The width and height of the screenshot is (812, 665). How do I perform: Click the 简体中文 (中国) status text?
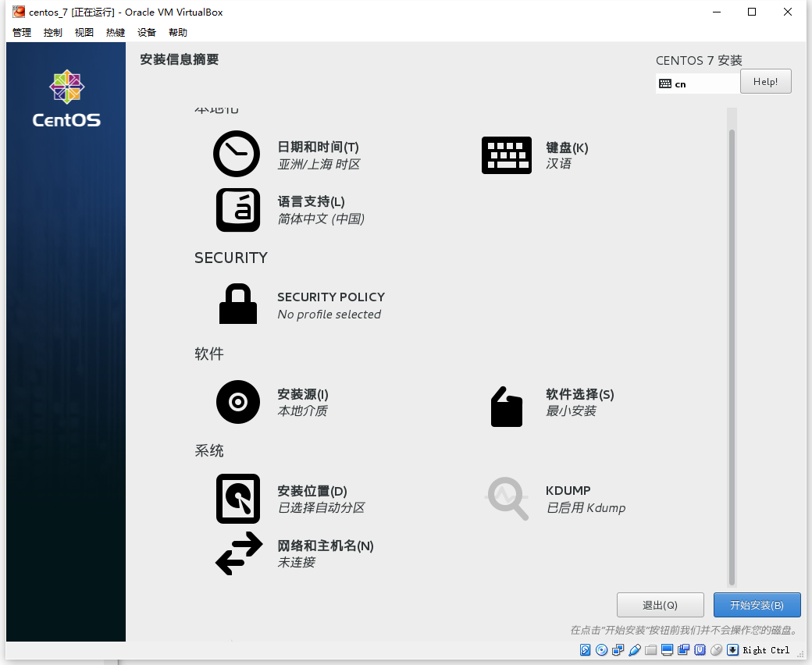click(x=321, y=219)
